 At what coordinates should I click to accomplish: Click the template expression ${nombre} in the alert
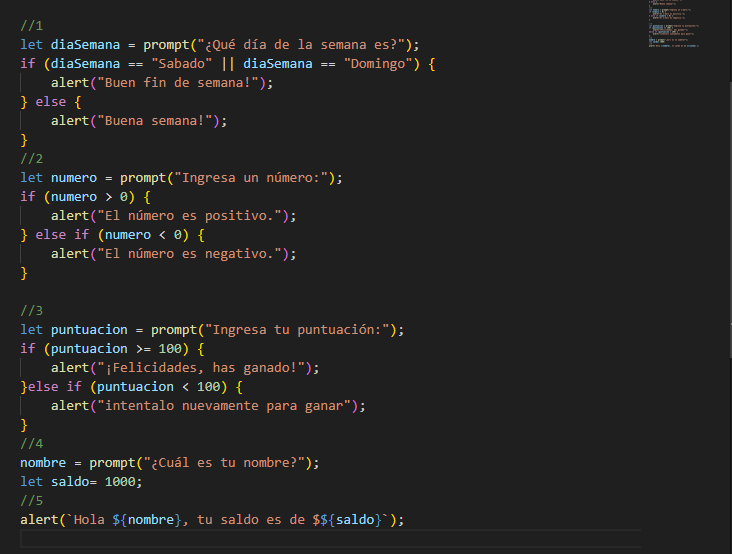(x=147, y=520)
